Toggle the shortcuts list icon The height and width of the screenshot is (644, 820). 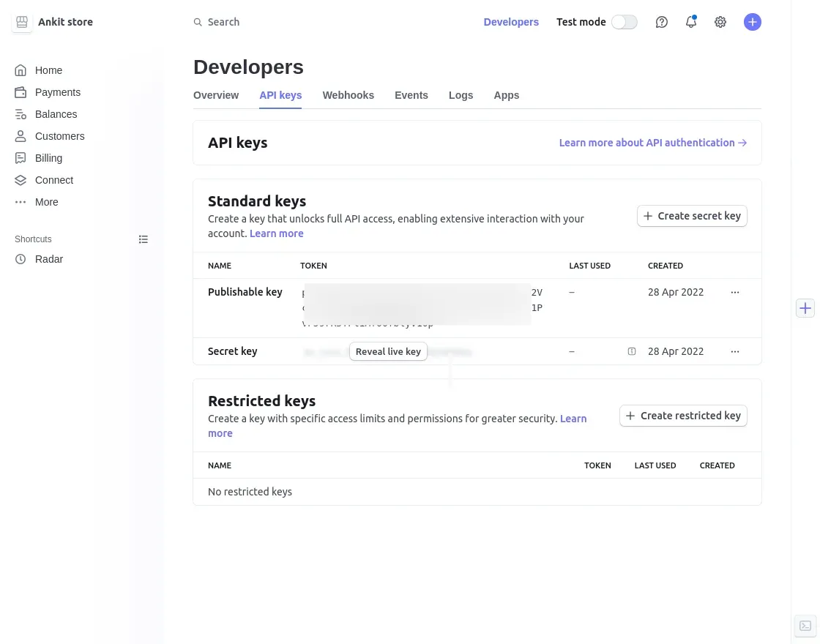click(x=143, y=239)
